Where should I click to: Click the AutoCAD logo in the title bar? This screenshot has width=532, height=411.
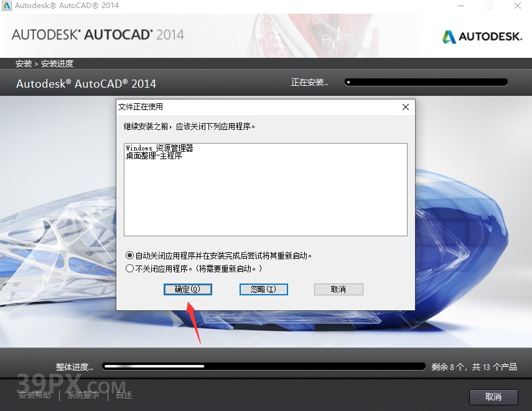[7, 6]
